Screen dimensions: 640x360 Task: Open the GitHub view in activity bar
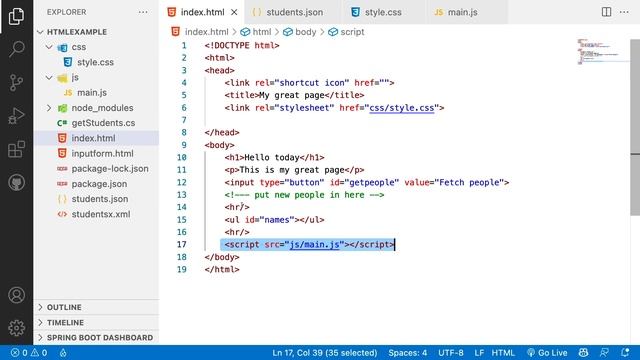(x=16, y=182)
